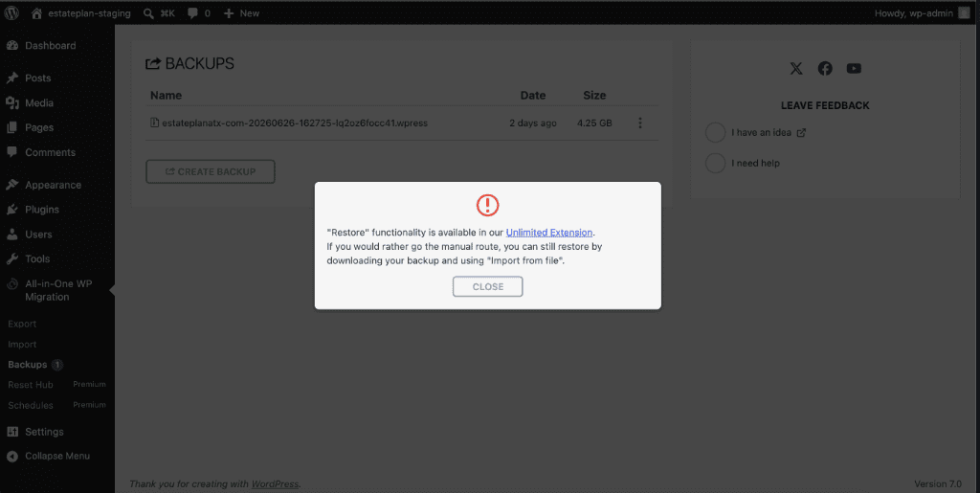Click the Tools wrench icon

click(x=11, y=258)
